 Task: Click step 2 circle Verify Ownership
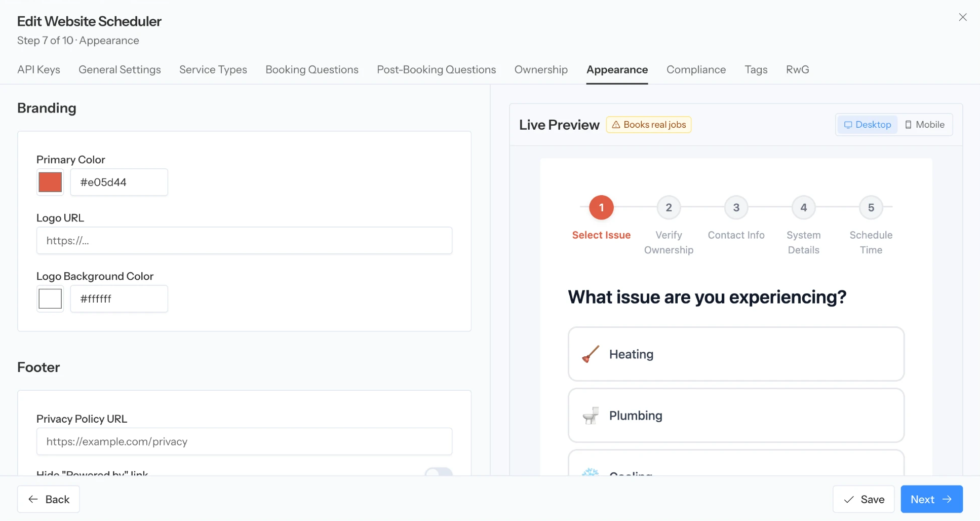[669, 207]
